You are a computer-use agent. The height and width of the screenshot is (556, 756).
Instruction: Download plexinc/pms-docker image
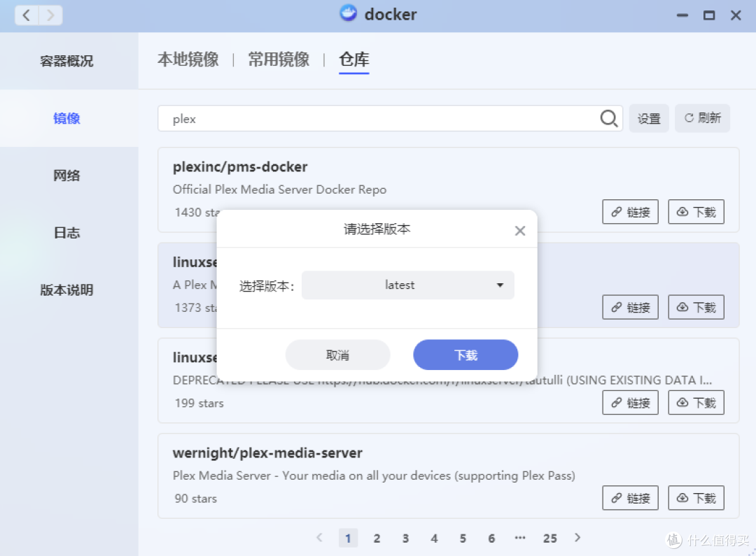click(696, 212)
